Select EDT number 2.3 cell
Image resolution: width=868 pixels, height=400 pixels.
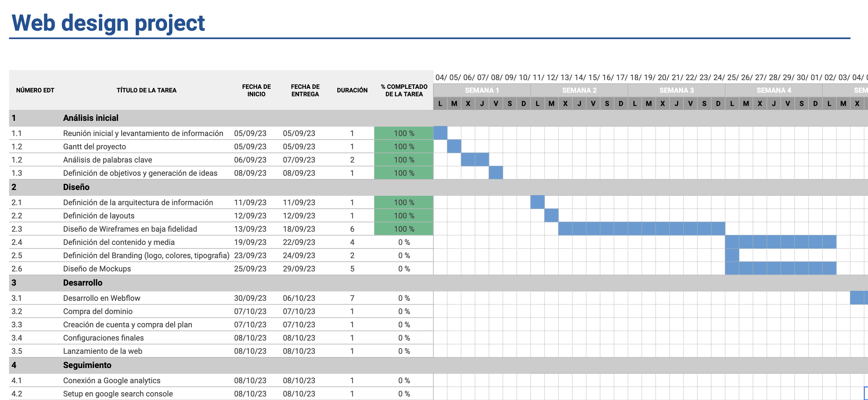coord(17,229)
